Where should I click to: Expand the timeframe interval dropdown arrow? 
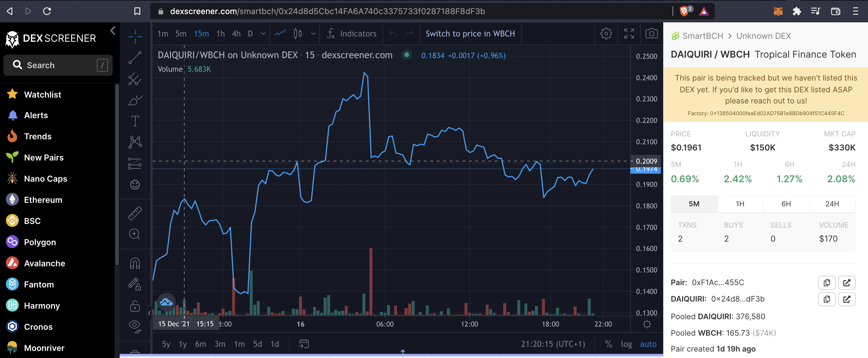264,34
